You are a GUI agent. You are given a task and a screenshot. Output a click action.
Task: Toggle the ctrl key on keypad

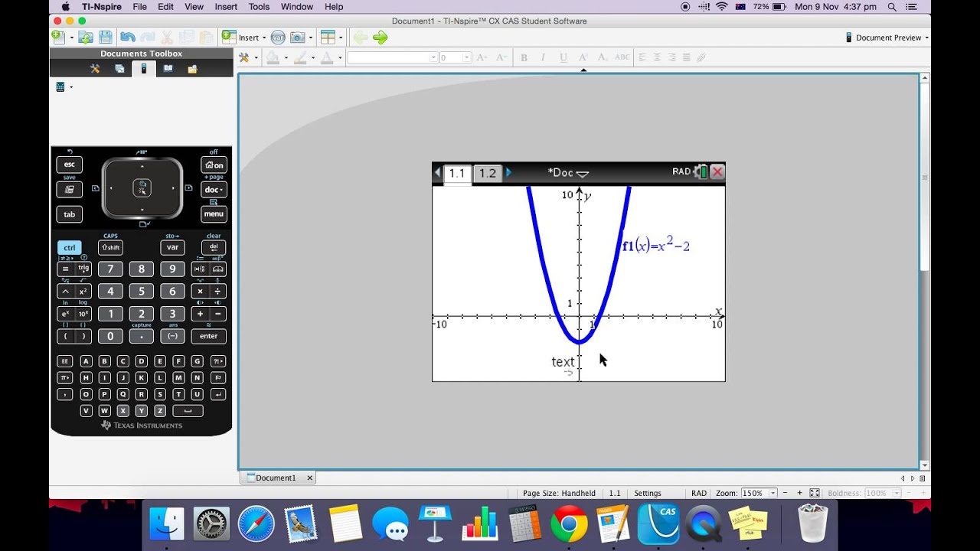point(69,247)
